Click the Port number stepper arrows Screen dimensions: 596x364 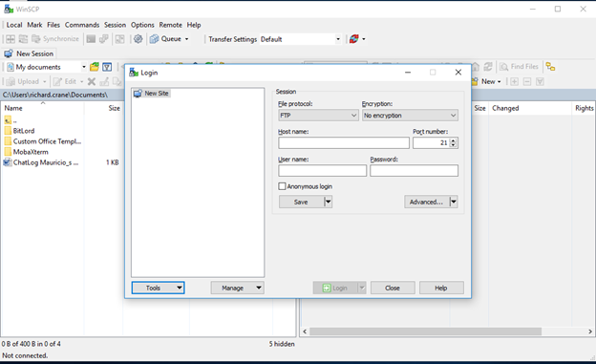click(453, 143)
